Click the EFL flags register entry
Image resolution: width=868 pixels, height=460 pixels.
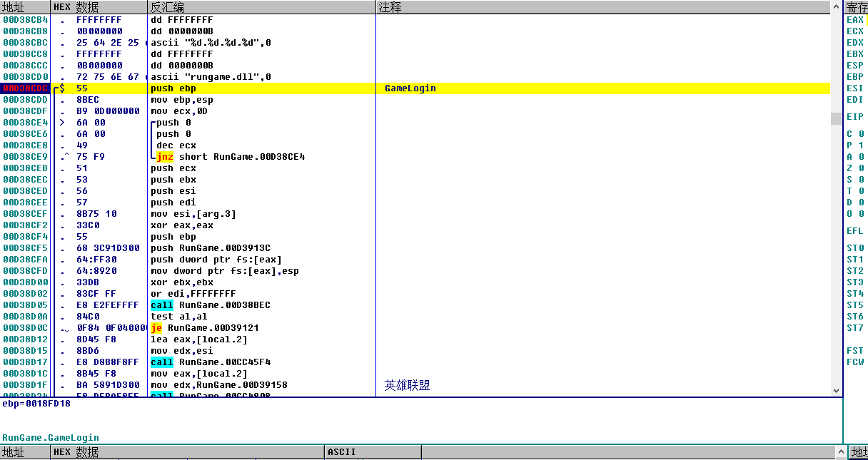click(855, 231)
